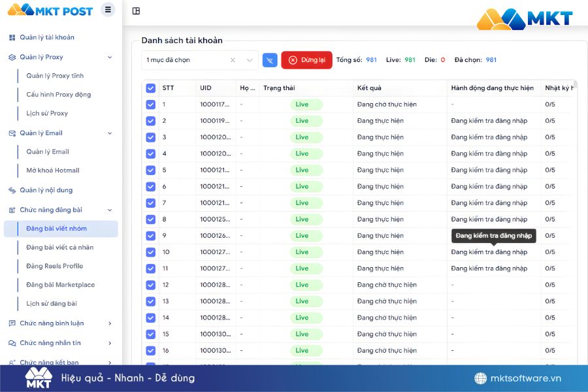Click the Quản lý tài khoản grid icon

click(x=12, y=38)
